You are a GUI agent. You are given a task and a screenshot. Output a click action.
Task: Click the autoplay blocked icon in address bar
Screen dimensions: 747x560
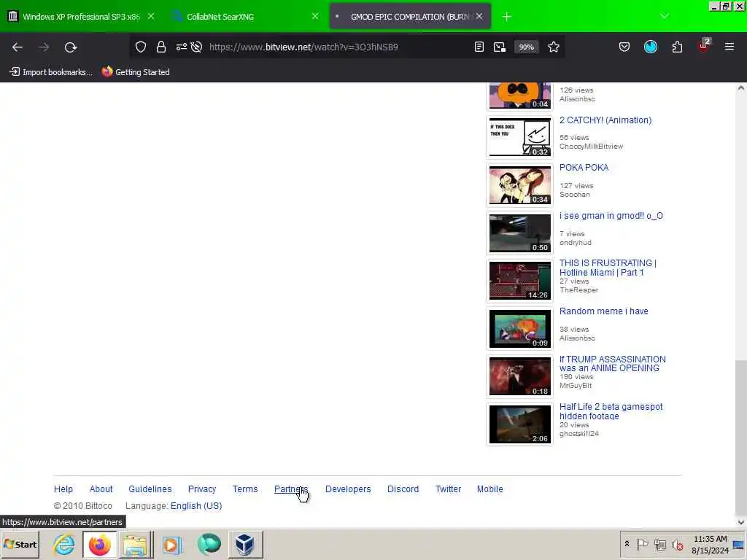click(x=196, y=47)
